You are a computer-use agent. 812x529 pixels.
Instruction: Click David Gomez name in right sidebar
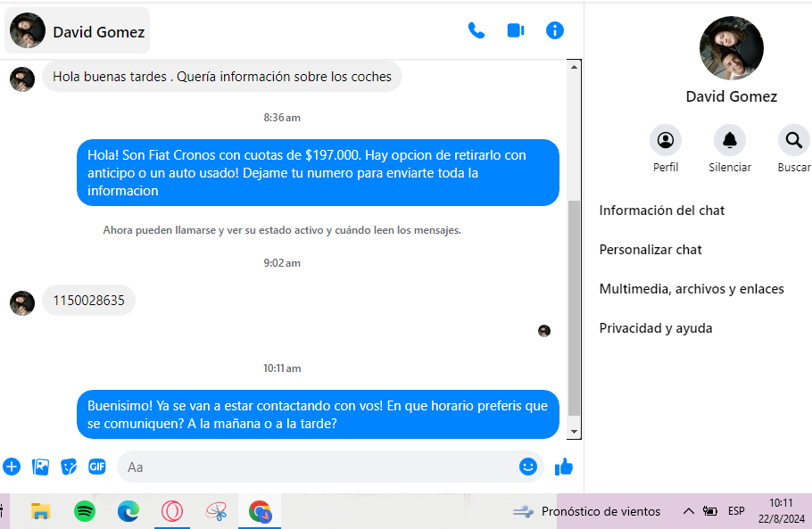731,97
